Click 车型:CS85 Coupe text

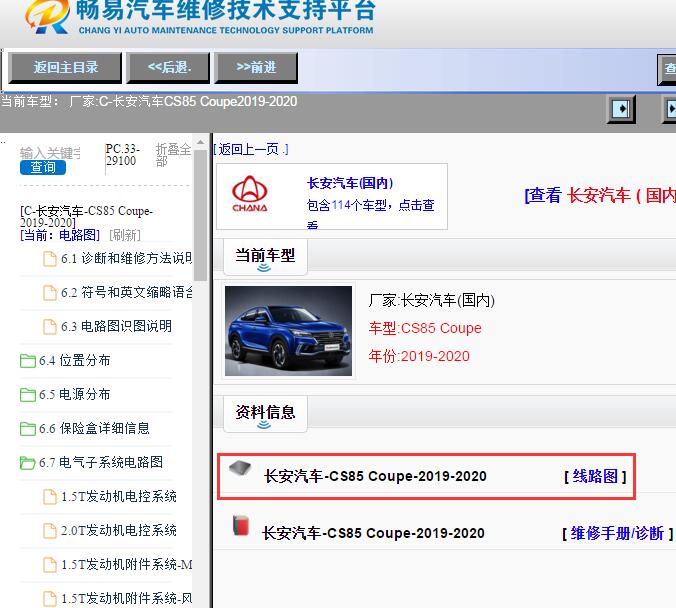click(x=425, y=329)
